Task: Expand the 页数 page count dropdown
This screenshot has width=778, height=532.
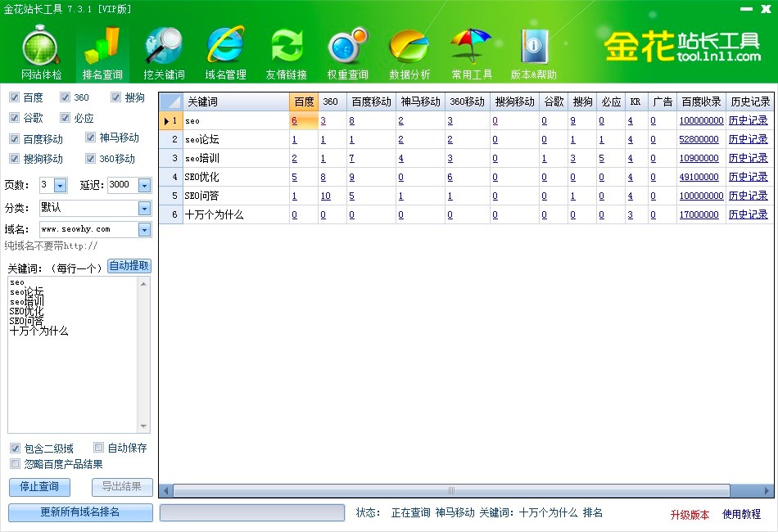Action: point(60,185)
